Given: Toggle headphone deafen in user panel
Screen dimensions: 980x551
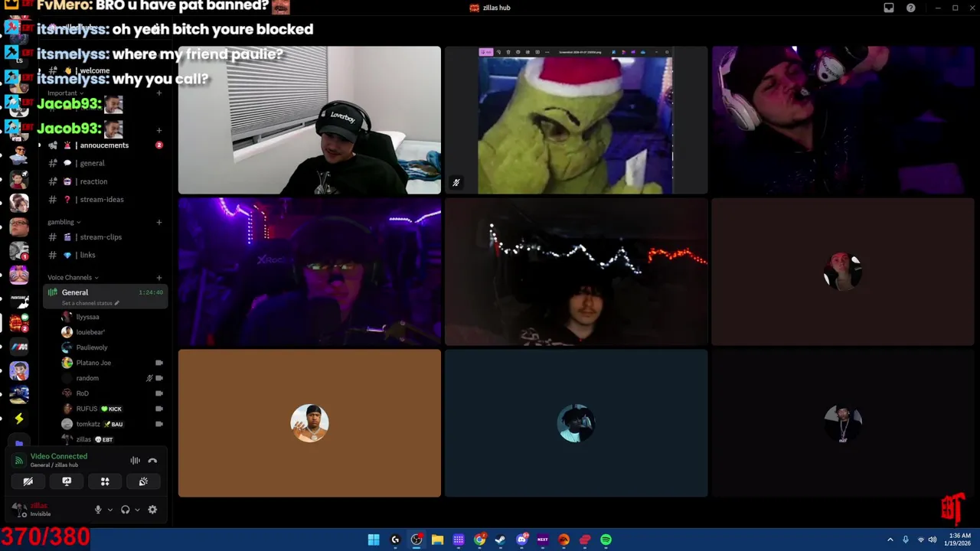Looking at the screenshot, I should [125, 510].
